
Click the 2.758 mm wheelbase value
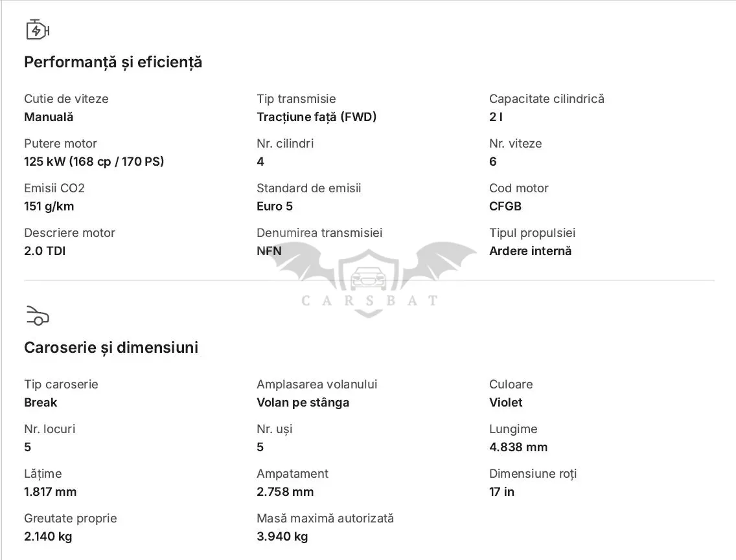(285, 491)
